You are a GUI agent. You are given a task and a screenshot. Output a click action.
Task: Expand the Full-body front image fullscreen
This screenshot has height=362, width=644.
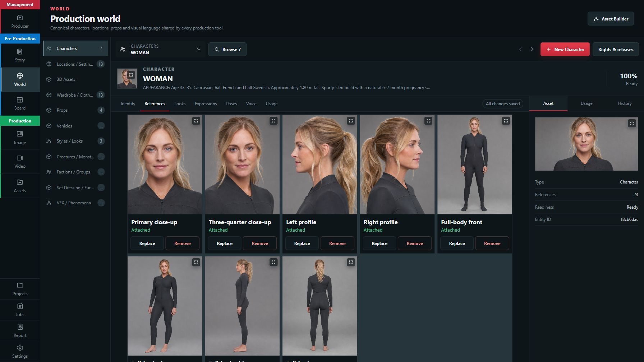[x=506, y=121]
